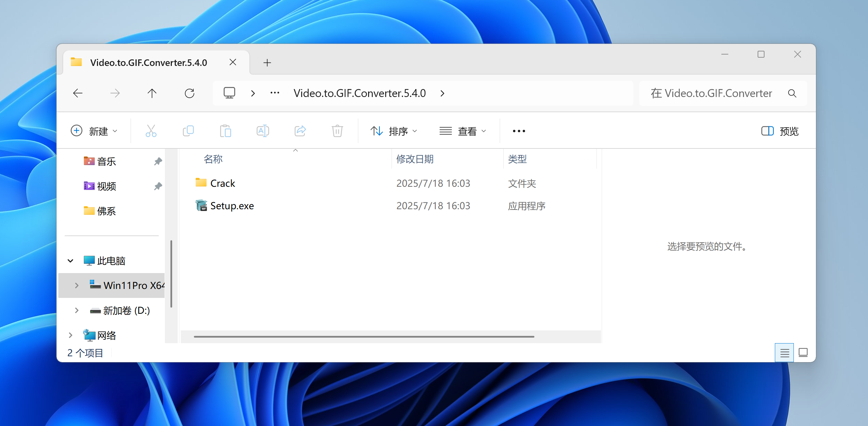Open the 查看 view dropdown

[463, 131]
